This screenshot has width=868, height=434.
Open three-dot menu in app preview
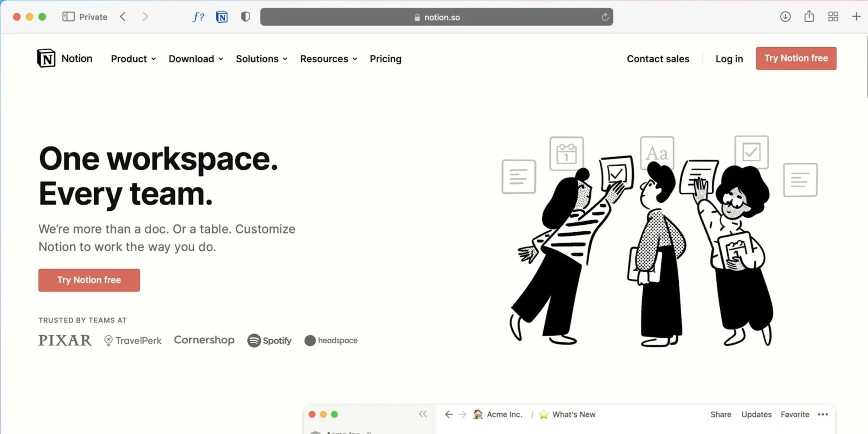pos(823,415)
